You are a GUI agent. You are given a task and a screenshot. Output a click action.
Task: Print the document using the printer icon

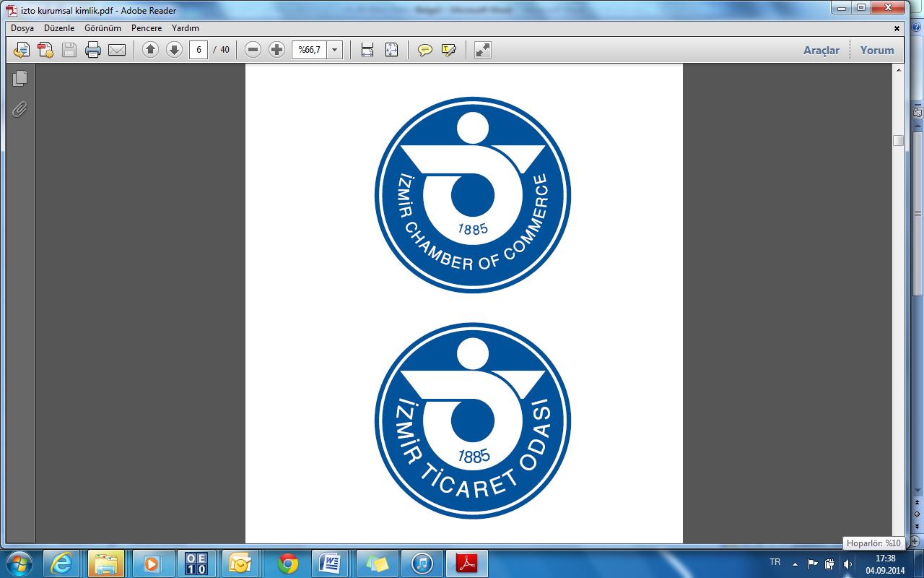point(93,50)
